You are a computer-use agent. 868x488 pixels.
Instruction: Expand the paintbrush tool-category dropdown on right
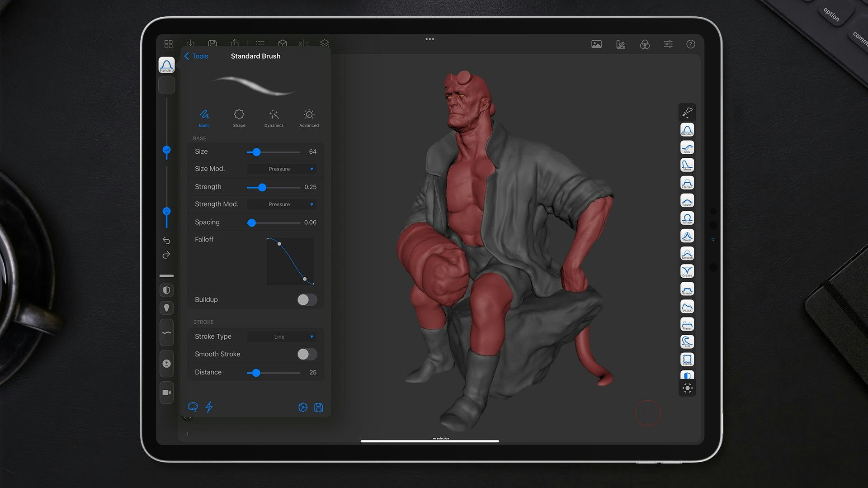tap(687, 112)
